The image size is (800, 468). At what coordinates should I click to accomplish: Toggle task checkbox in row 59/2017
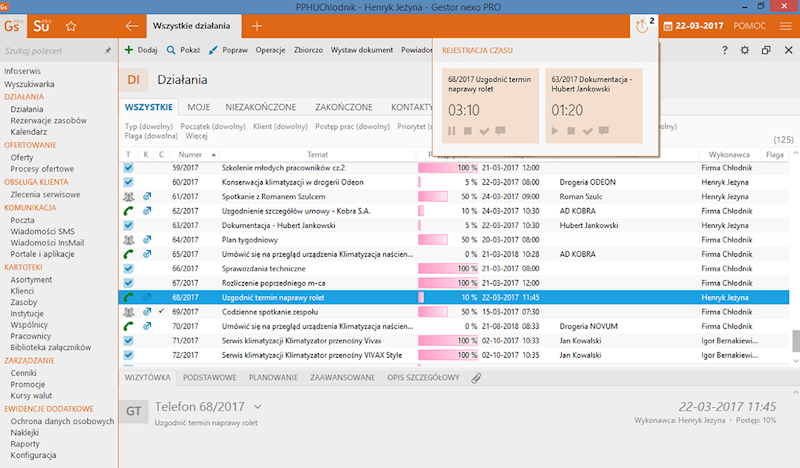point(129,167)
